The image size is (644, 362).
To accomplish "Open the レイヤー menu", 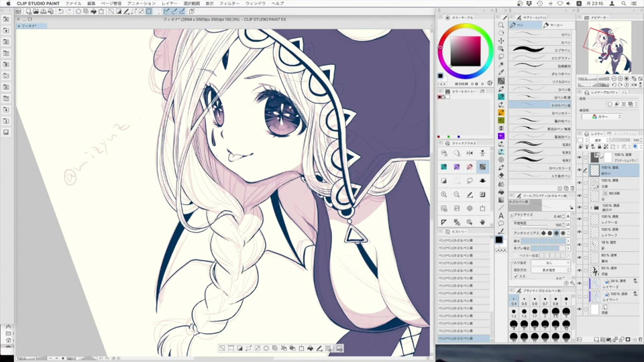I will point(170,3).
